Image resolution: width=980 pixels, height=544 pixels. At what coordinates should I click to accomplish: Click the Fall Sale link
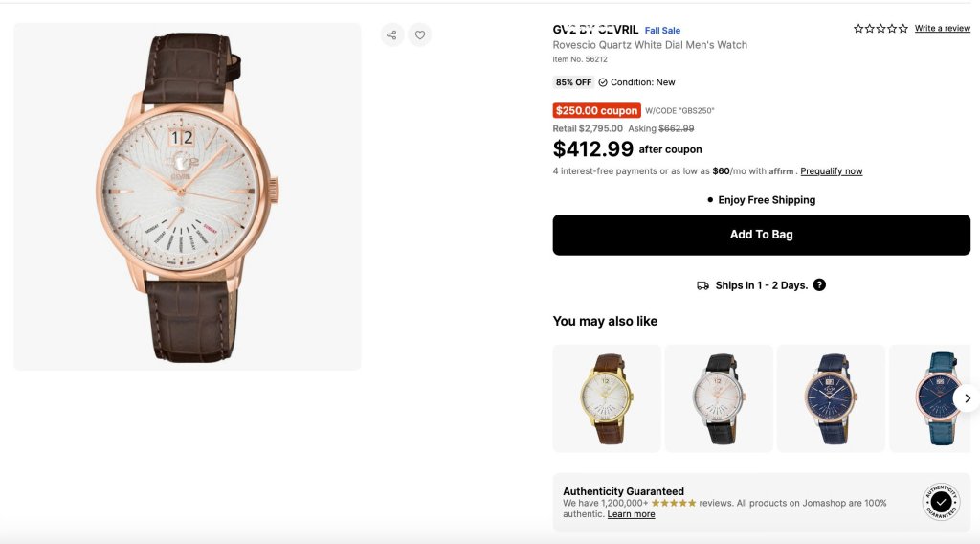662,31
